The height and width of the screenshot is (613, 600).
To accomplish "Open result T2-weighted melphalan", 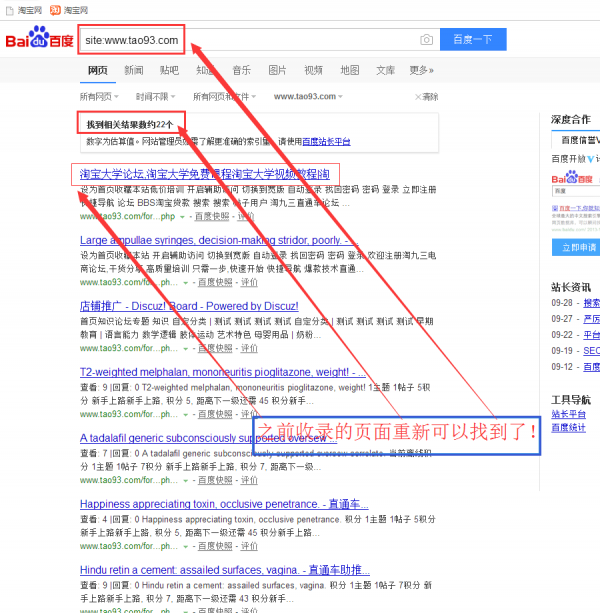I will [223, 372].
